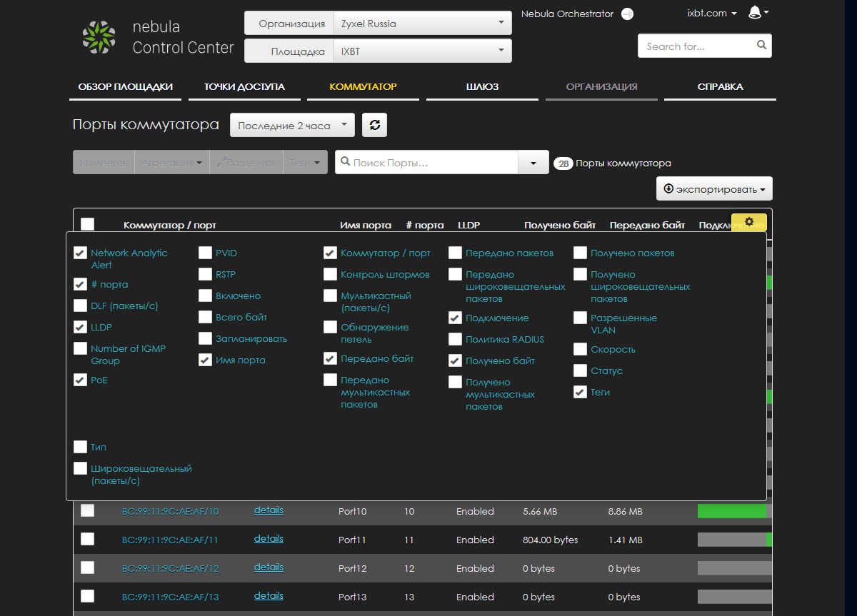Open details link for Port11
This screenshot has width=857, height=616.
pos(269,539)
